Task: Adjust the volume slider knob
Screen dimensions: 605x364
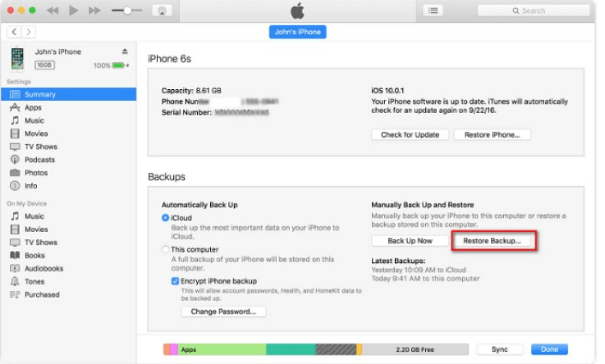Action: (128, 10)
